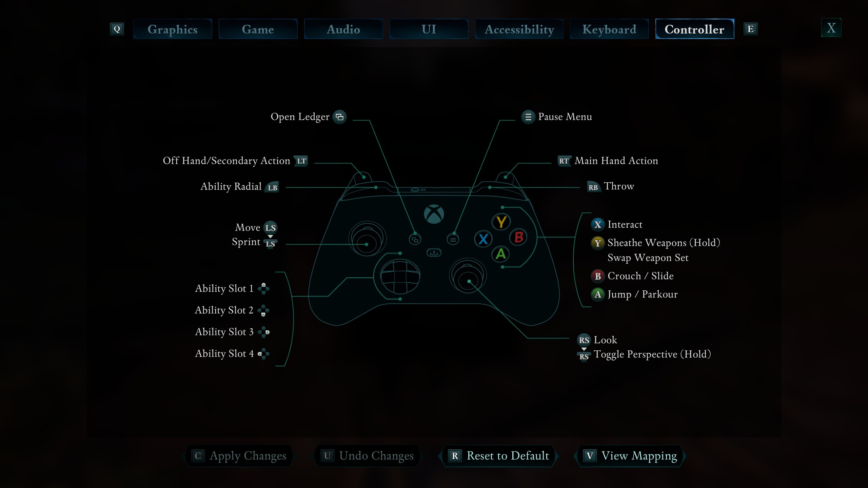This screenshot has width=868, height=488.
Task: Click the Look RS stick icon
Action: (584, 340)
